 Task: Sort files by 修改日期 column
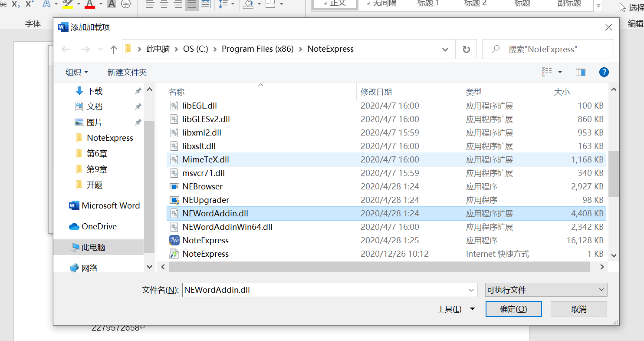[x=376, y=92]
